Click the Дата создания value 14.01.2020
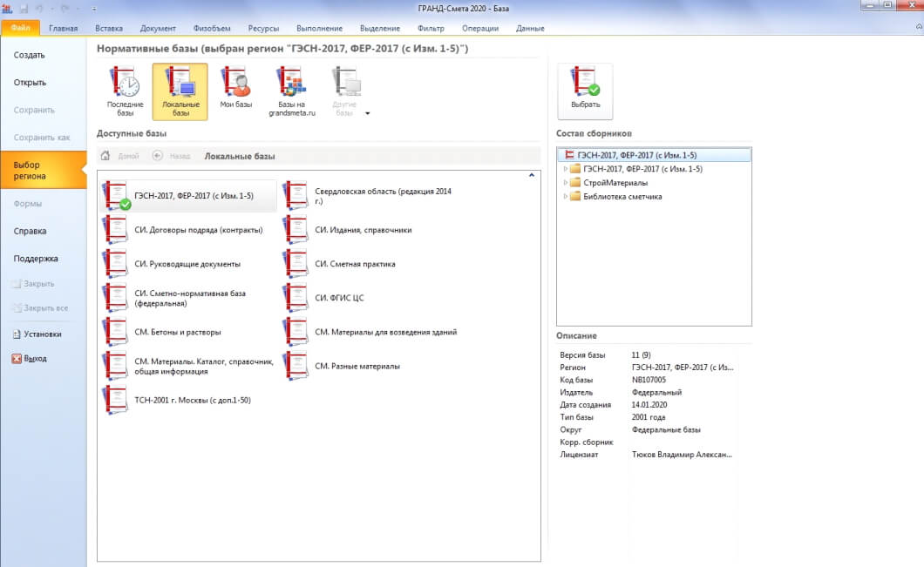This screenshot has width=924, height=567. (649, 404)
